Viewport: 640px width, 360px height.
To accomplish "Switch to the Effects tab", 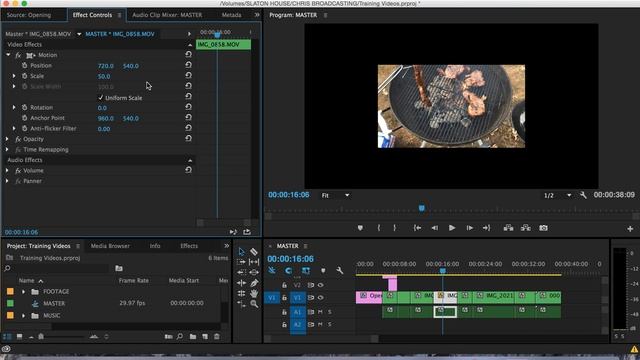I will point(189,246).
